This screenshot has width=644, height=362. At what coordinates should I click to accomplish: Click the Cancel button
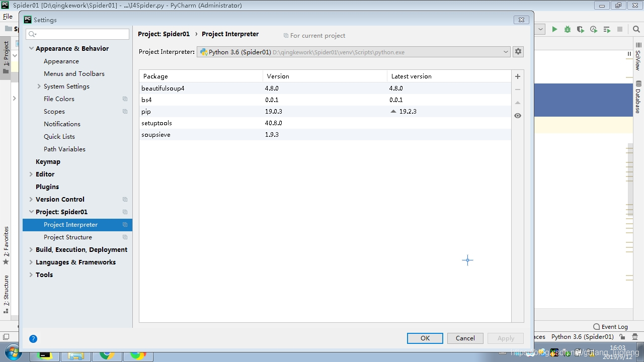coord(465,338)
